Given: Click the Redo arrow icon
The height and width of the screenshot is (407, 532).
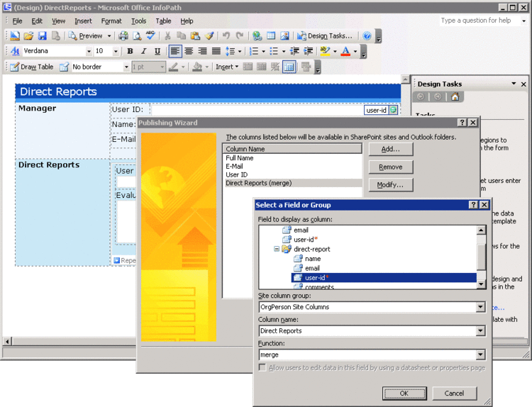Looking at the screenshot, I should click(240, 35).
